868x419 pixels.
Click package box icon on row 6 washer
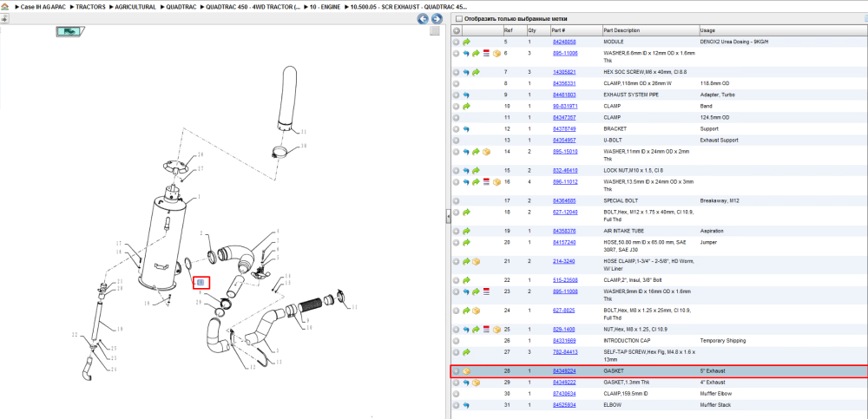coord(496,53)
